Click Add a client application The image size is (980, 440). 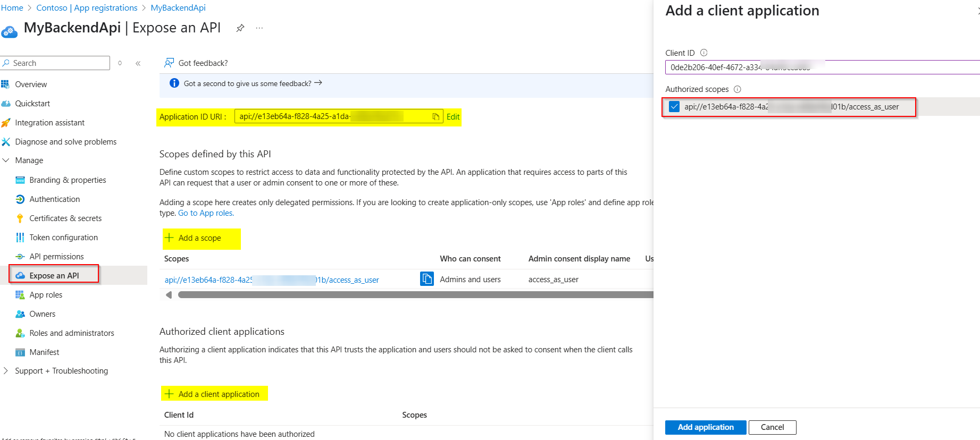click(212, 394)
